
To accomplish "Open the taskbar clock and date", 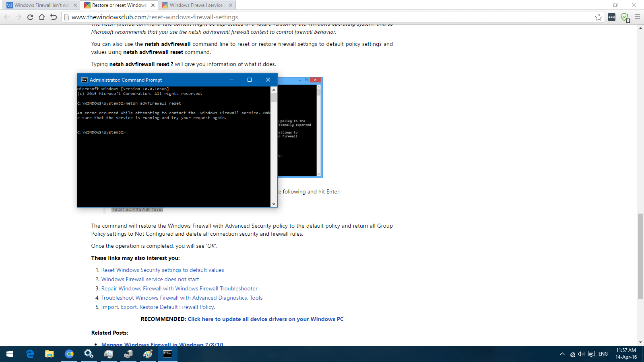I will tap(626, 354).
